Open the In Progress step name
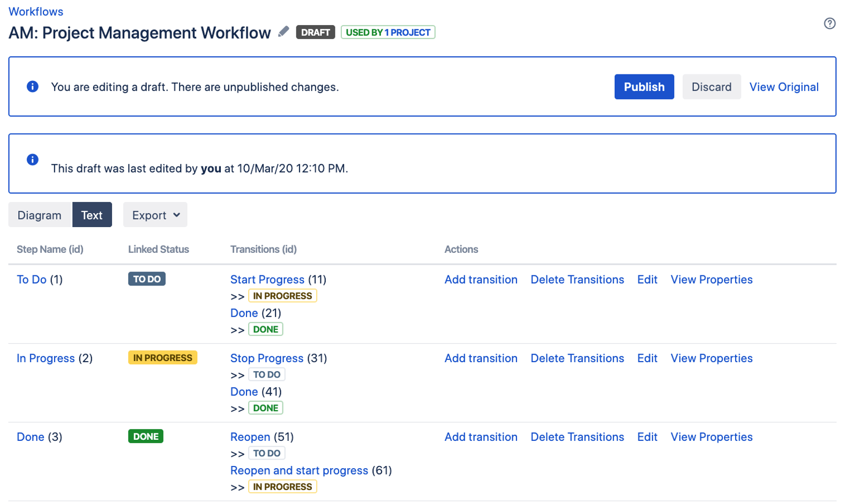Viewport: 845px width, 504px height. 46,358
